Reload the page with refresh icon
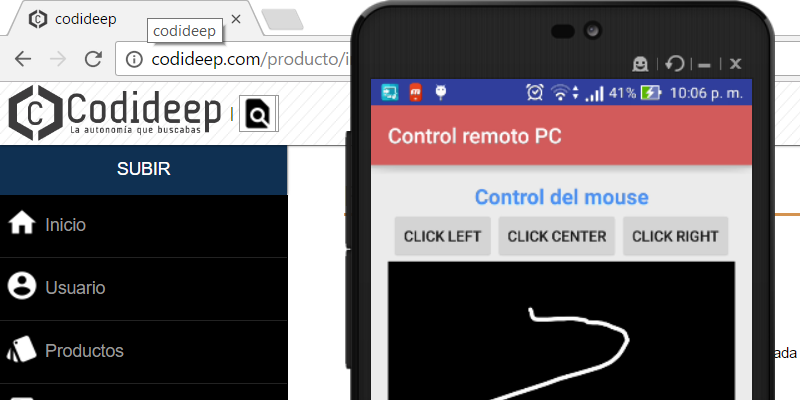This screenshot has width=800, height=400. (93, 59)
